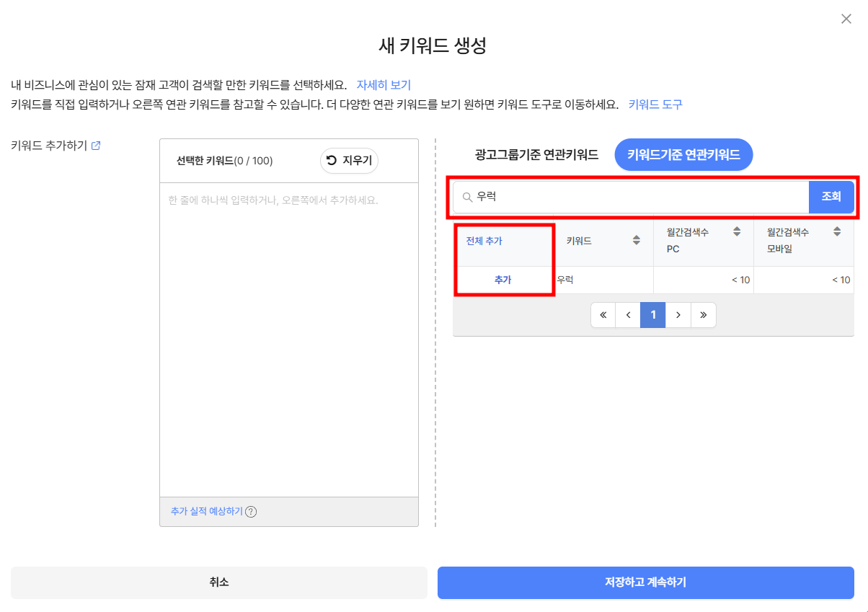Viewport: 868px width, 612px height.
Task: Switch to 광고그룹기준 연관키워드 tab
Action: click(536, 154)
